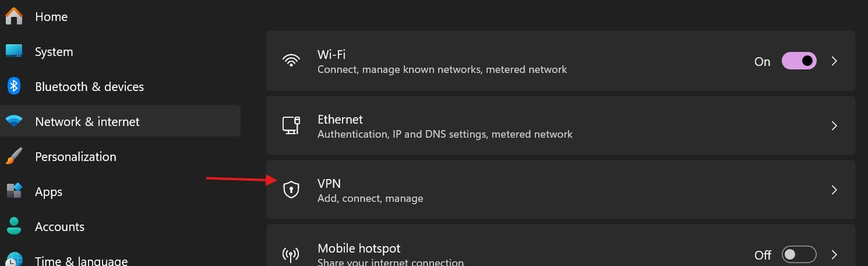Click the Home house icon

[x=14, y=16]
